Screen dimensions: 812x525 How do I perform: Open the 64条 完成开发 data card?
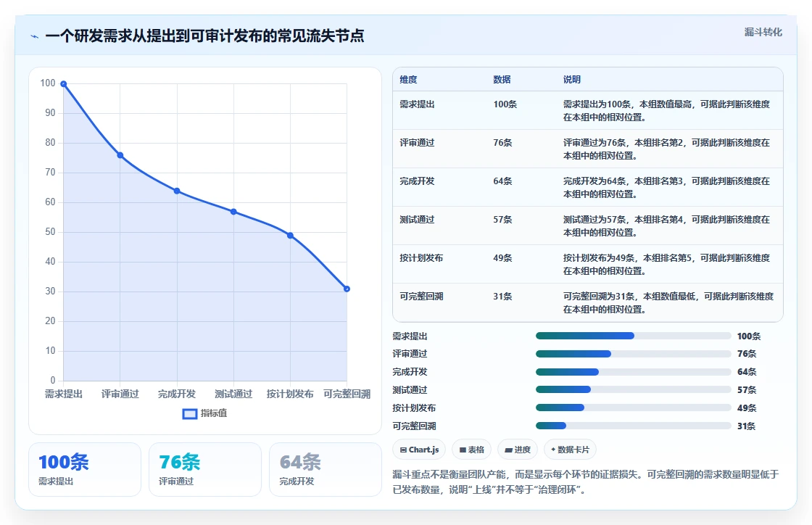[326, 470]
